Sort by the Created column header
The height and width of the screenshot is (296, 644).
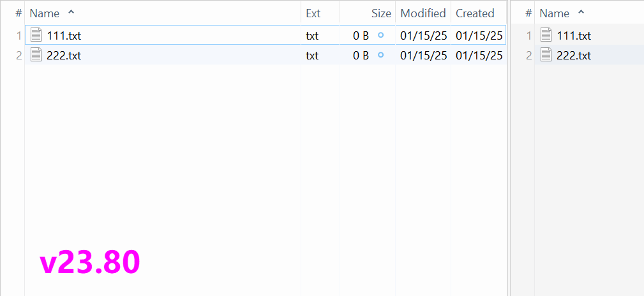pyautogui.click(x=475, y=13)
